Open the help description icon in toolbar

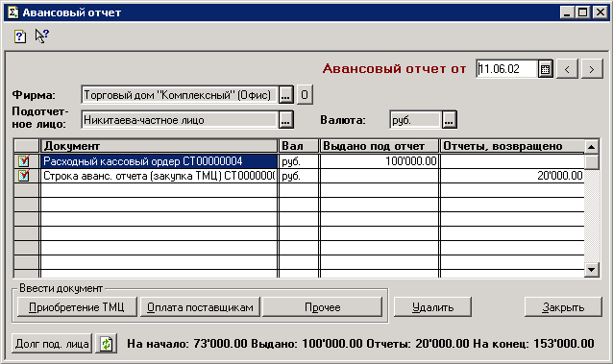pyautogui.click(x=20, y=36)
